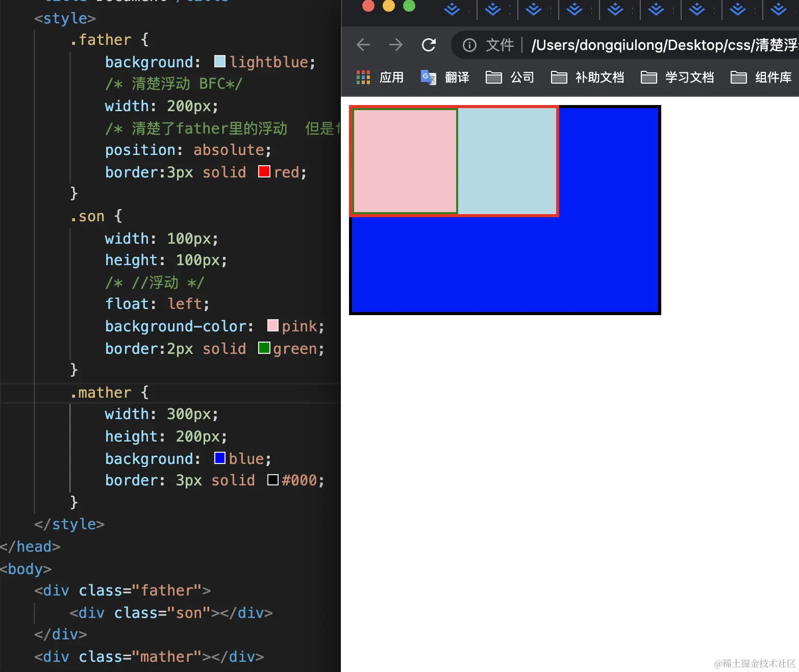This screenshot has width=799, height=672.
Task: Click the opening "<style>" tag
Action: (x=65, y=18)
